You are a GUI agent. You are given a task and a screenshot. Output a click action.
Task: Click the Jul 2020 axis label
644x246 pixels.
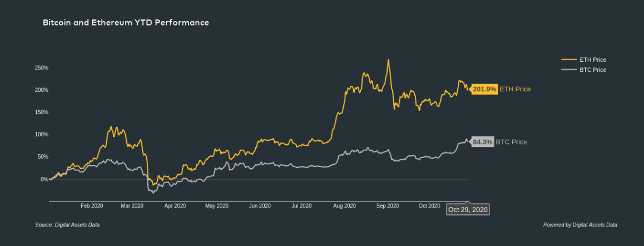(x=301, y=206)
